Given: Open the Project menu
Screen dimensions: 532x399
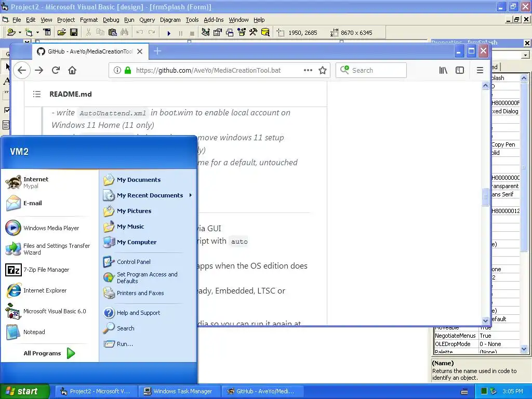Looking at the screenshot, I should point(66,20).
